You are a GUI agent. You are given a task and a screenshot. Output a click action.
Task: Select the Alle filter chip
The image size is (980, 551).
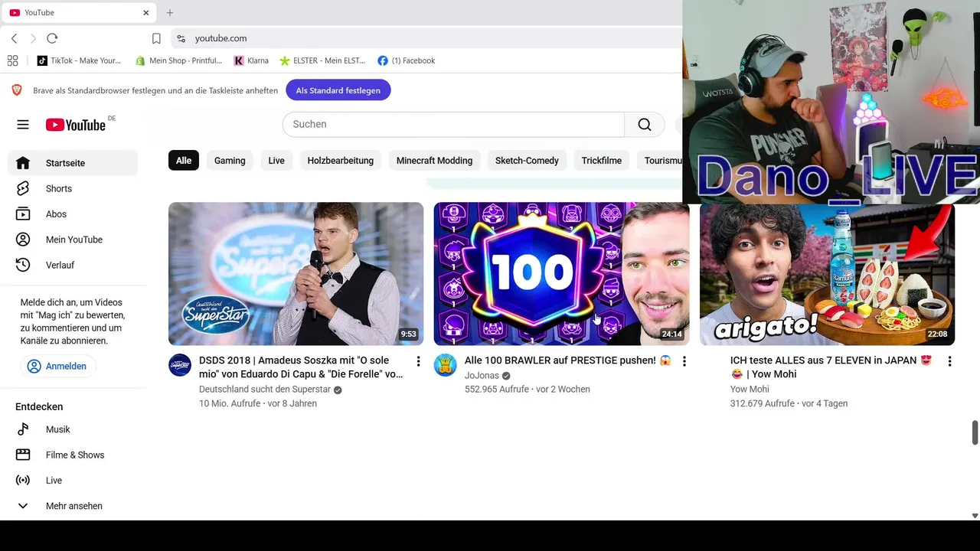(x=184, y=161)
